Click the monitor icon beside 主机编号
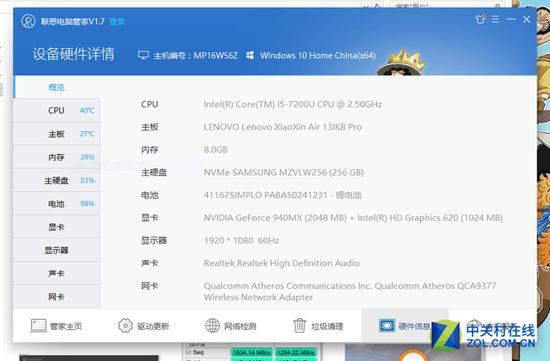The height and width of the screenshot is (361, 550). (x=143, y=55)
